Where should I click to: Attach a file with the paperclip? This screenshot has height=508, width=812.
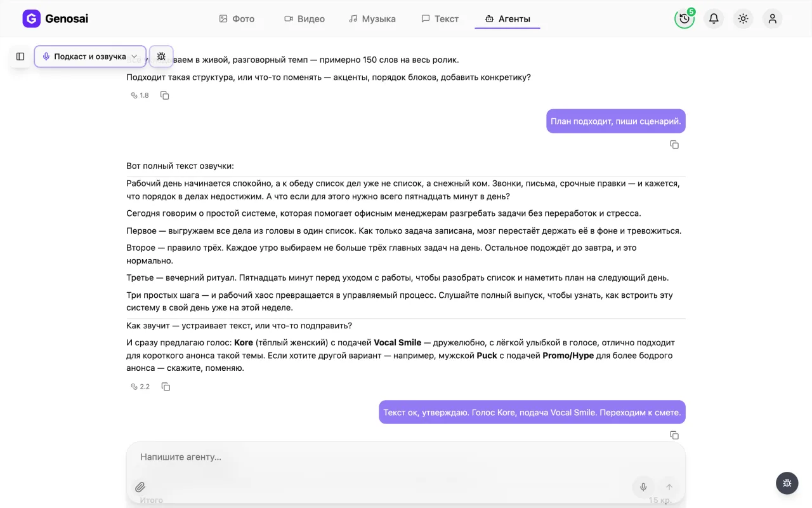click(x=140, y=487)
